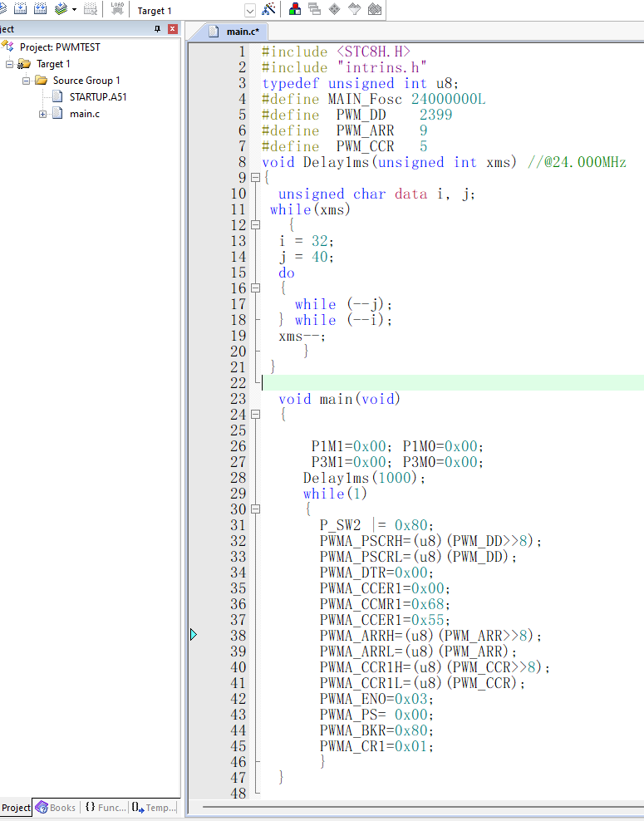Click the 'PWMA_BKR=0x80;' line

click(x=376, y=730)
